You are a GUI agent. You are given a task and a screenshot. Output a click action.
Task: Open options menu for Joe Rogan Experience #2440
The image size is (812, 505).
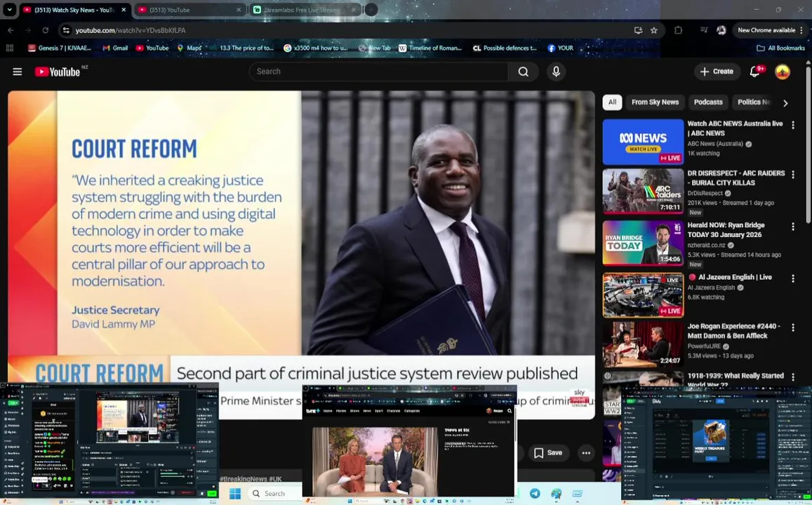793,328
